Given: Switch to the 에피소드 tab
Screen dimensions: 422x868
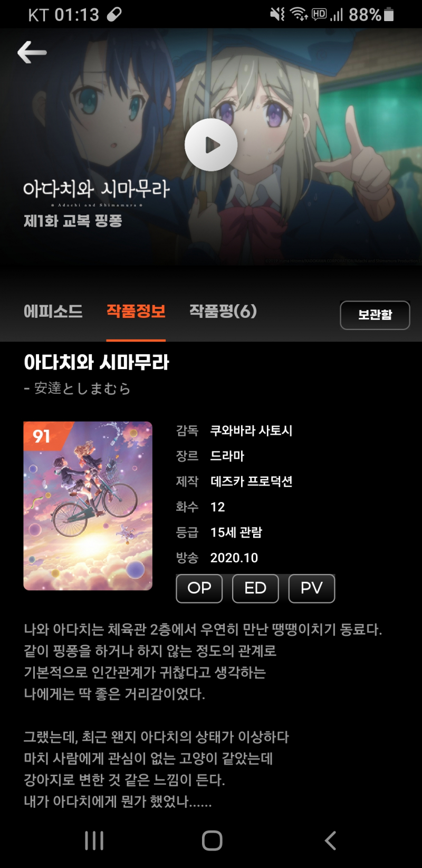Looking at the screenshot, I should point(53,311).
